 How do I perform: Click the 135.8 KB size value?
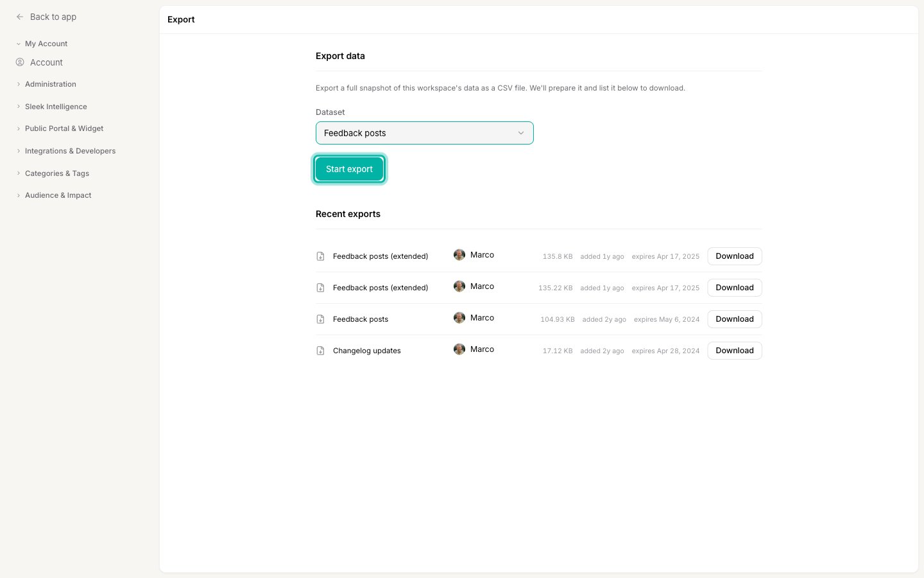[558, 257]
